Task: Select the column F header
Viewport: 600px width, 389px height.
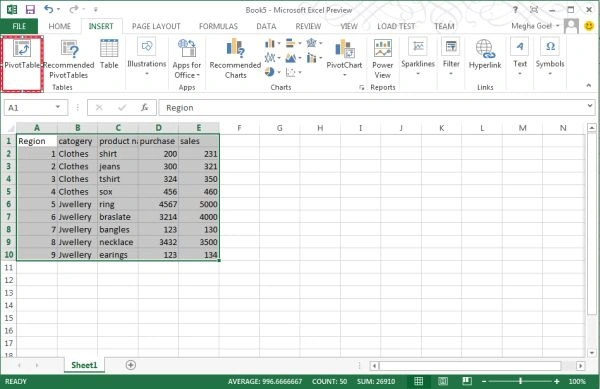Action: 240,128
